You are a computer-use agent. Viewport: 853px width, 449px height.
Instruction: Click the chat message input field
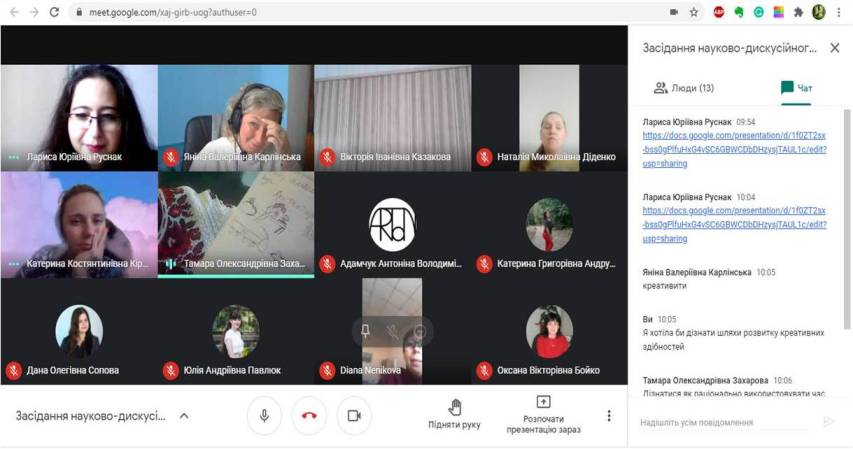(726, 422)
